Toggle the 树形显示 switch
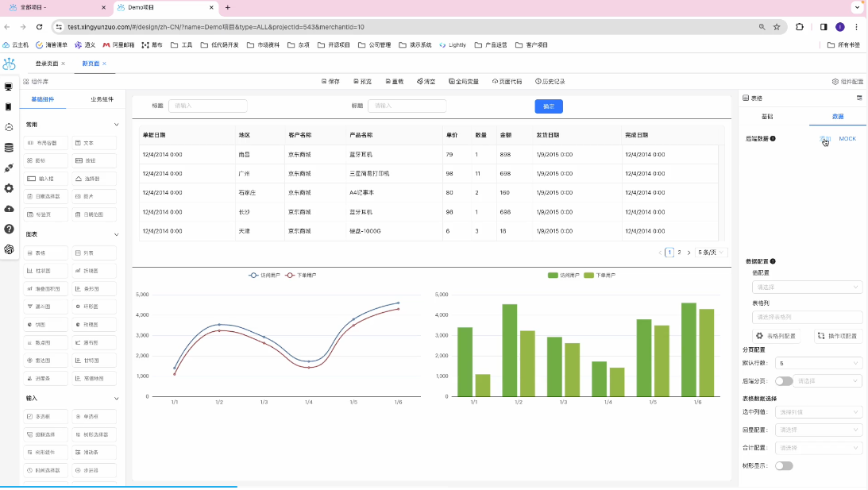This screenshot has width=868, height=490. [x=783, y=465]
